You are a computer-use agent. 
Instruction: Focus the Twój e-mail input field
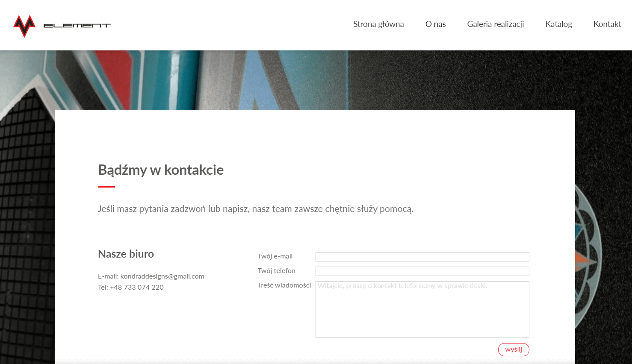coord(422,257)
